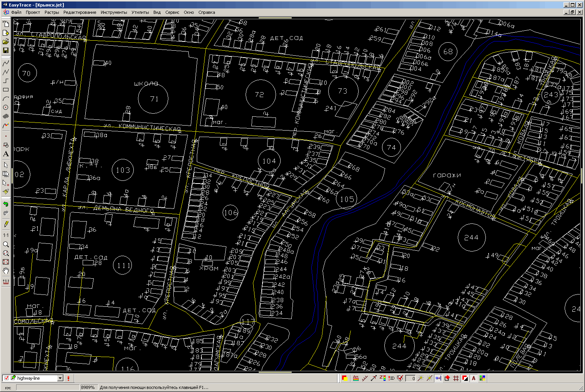Click the multicolor palette swatch icon
The width and height of the screenshot is (585, 392).
click(482, 378)
